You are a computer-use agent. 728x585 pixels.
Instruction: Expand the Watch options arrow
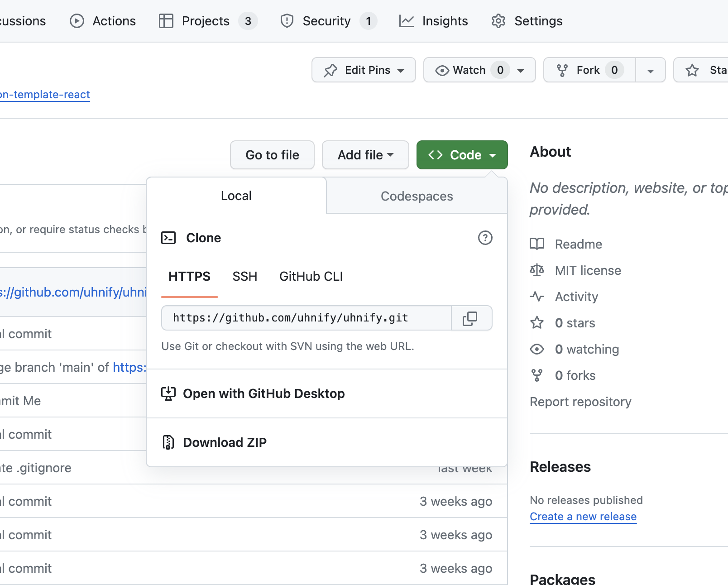coord(521,71)
